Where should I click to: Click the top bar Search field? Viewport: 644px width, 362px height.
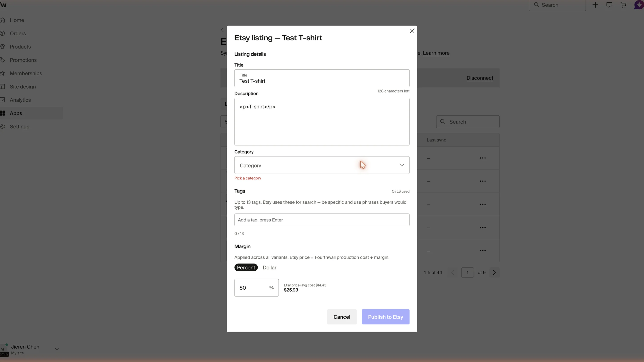(557, 5)
